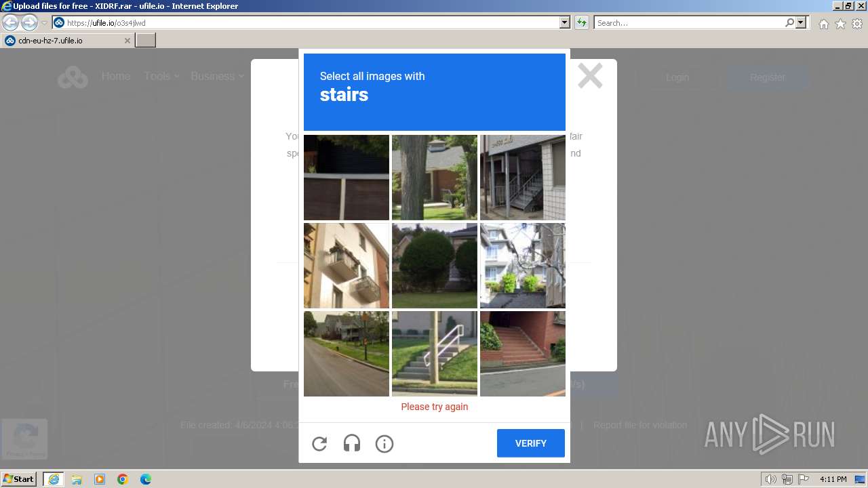The height and width of the screenshot is (488, 868).
Task: Open media player taskbar icon
Action: pos(100,479)
